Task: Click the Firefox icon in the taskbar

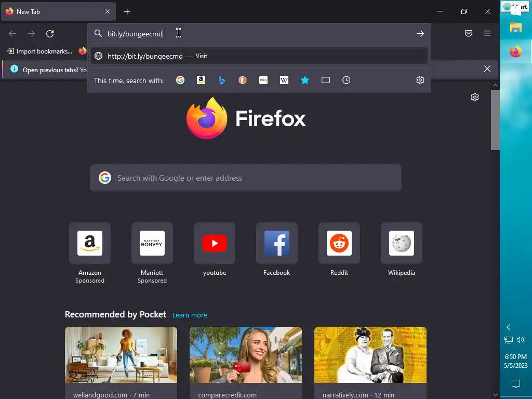Action: point(516,52)
